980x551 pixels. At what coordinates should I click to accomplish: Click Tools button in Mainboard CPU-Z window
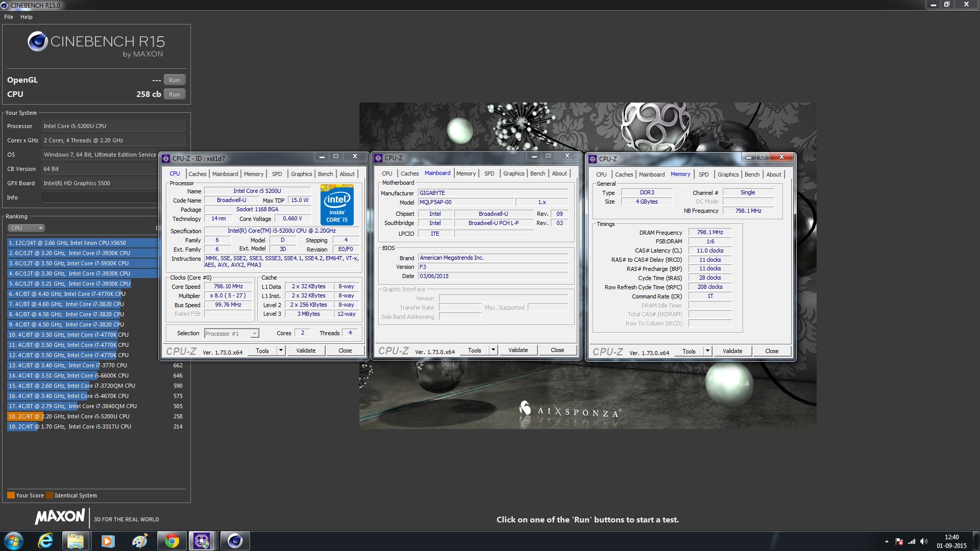(475, 350)
